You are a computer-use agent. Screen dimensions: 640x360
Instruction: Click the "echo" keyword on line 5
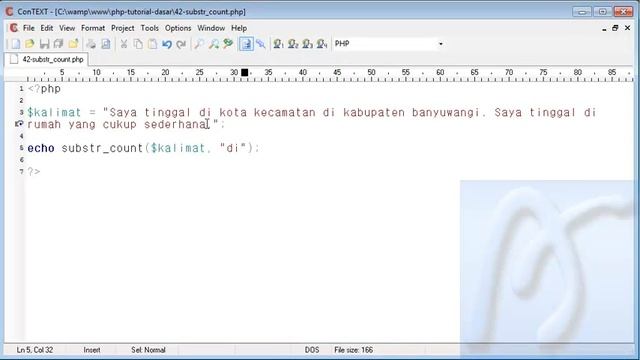click(41, 148)
